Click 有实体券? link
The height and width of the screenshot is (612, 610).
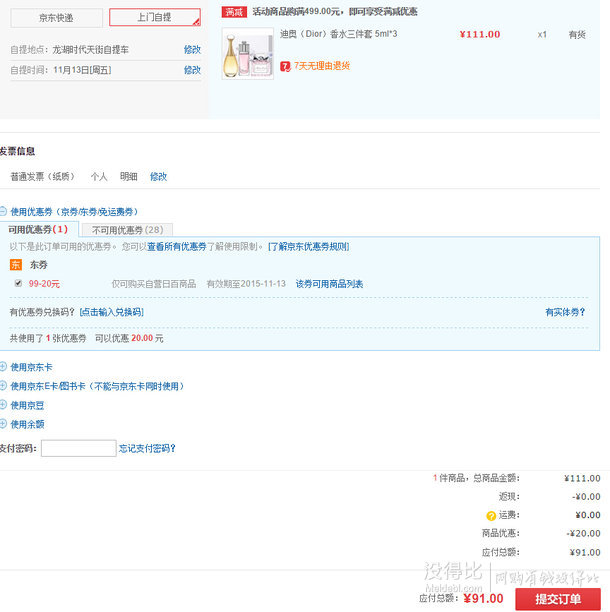click(x=565, y=312)
